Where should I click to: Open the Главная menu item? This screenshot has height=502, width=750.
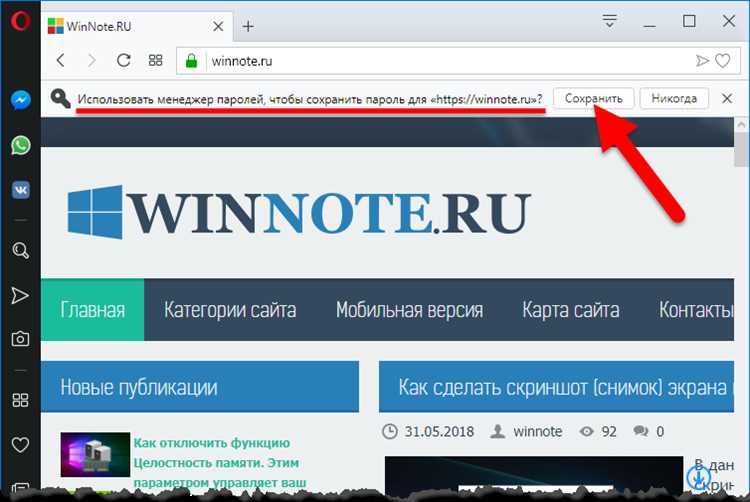tap(92, 310)
